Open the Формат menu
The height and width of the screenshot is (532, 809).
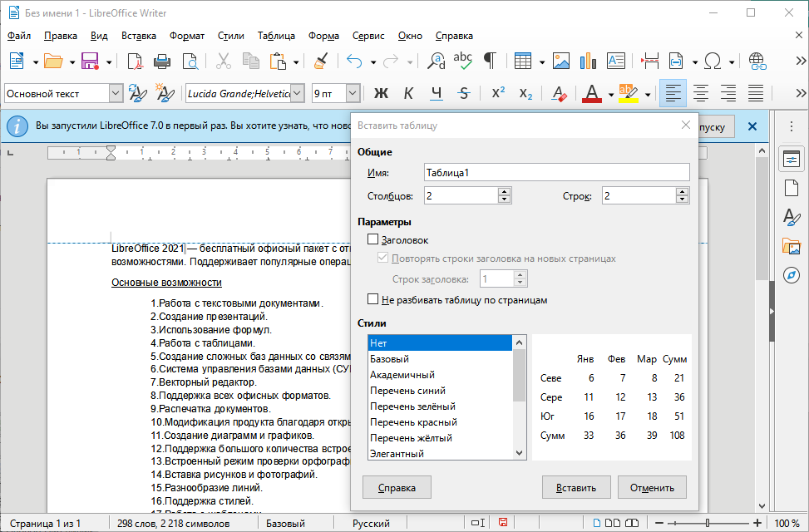pyautogui.click(x=186, y=36)
